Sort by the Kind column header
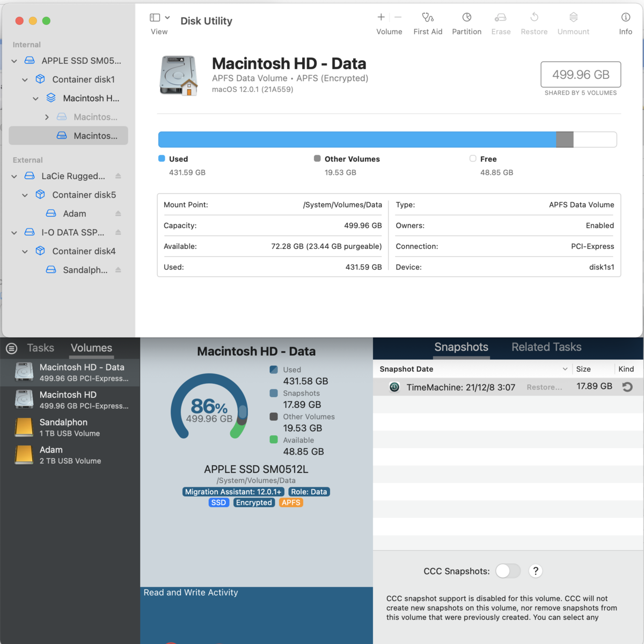The image size is (644, 644). pos(629,369)
